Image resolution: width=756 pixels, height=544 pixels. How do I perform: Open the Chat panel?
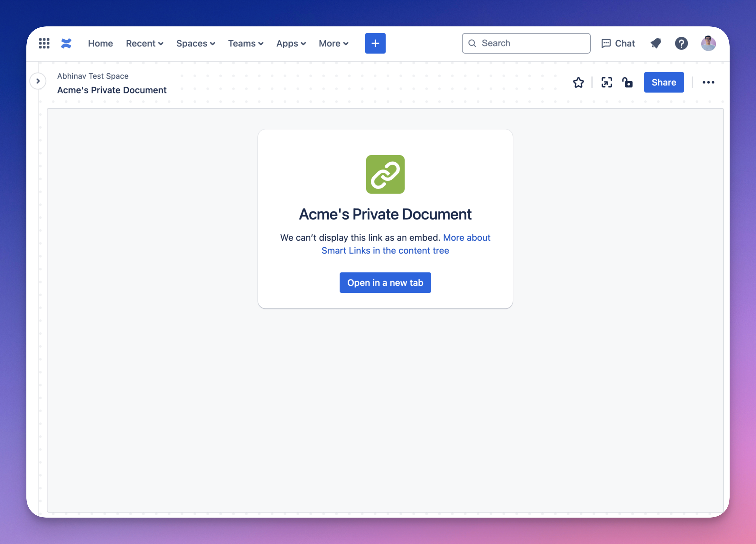(x=618, y=43)
